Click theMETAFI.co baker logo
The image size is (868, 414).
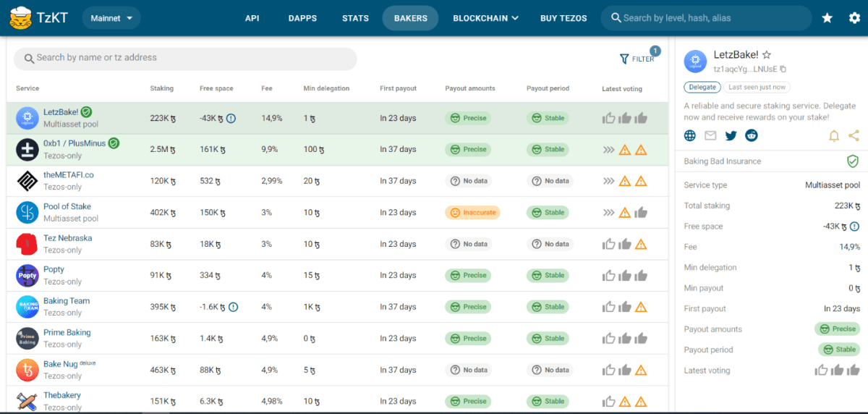(x=27, y=181)
